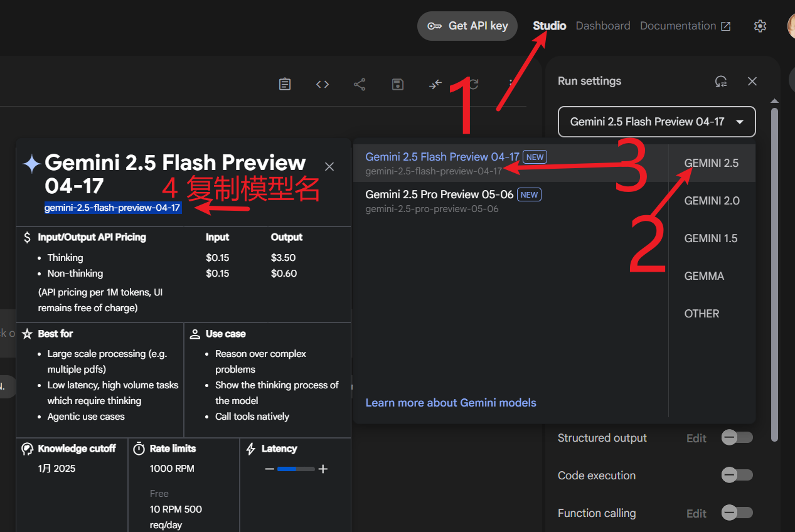795x532 pixels.
Task: Click Edit next to Structured output
Action: [x=696, y=439]
